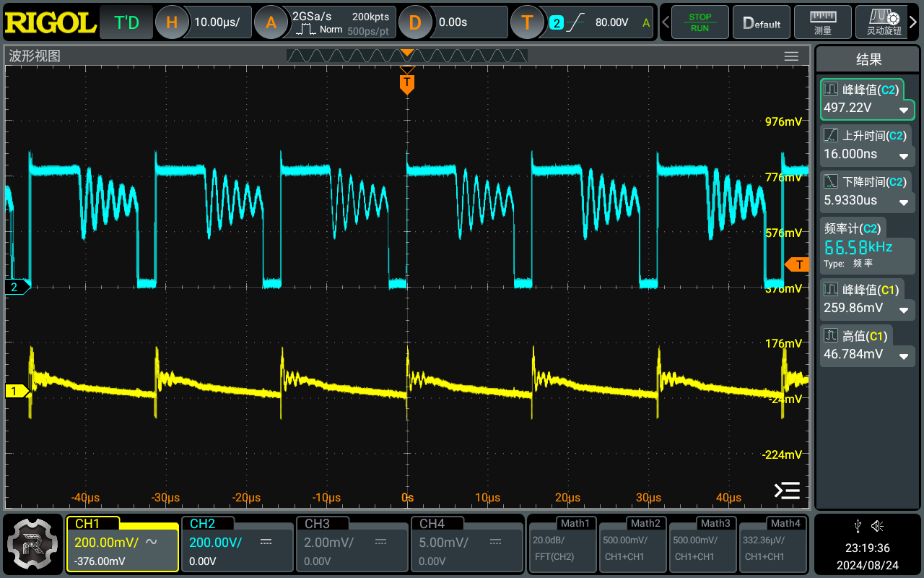
Task: Select the Math1 FFT tab
Action: coord(562,544)
